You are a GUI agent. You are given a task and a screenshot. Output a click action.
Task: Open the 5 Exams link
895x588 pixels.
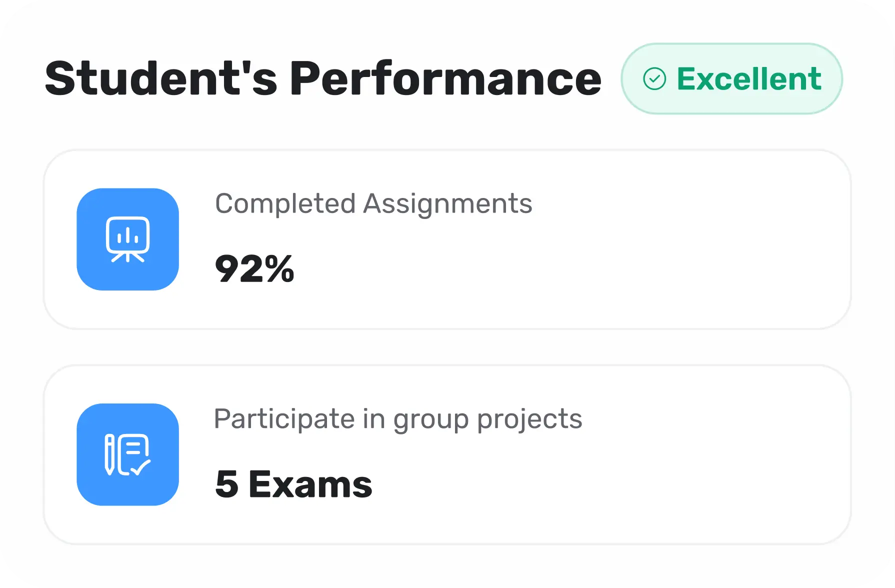292,483
